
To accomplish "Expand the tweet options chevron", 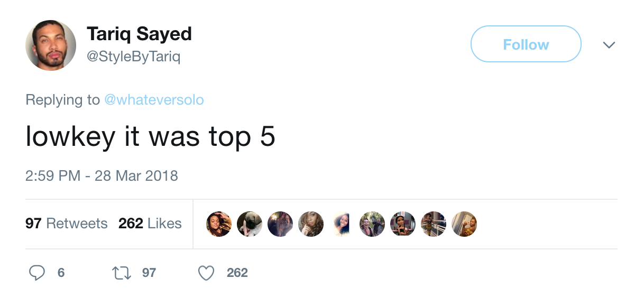I will [609, 45].
